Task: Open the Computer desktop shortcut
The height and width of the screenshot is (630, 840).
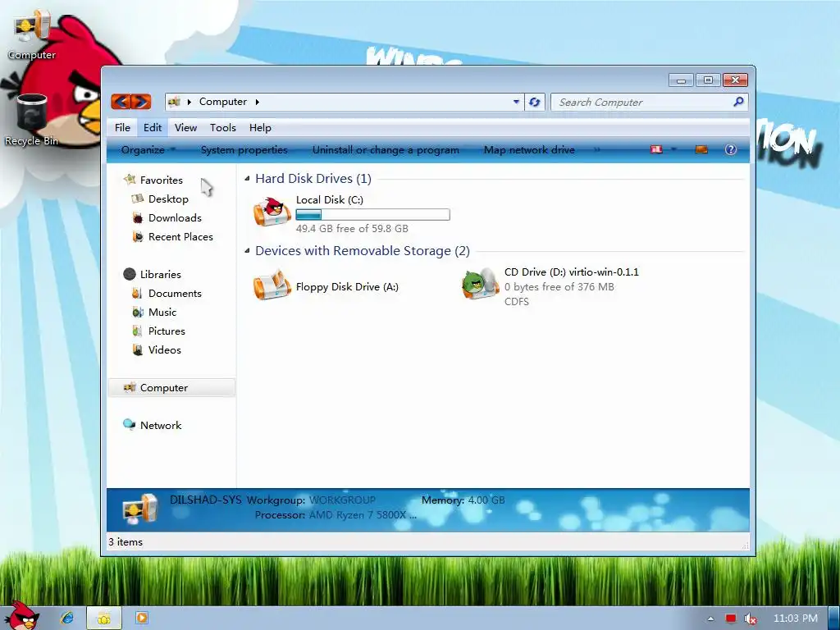Action: [32, 34]
